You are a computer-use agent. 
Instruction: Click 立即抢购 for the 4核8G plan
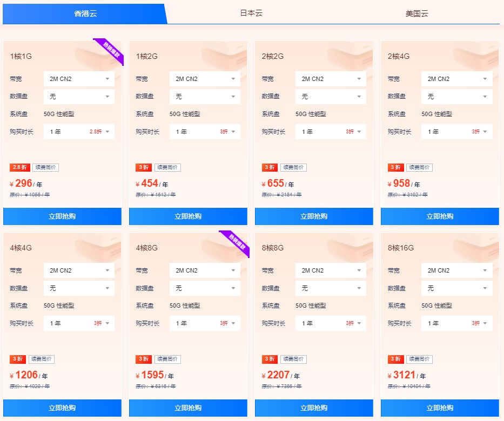188,408
